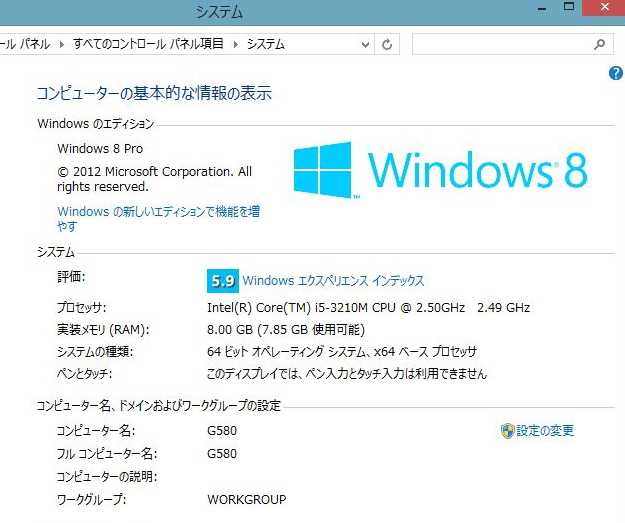Click the コンピューターの説明: label
The height and width of the screenshot is (523, 625).
click(106, 477)
